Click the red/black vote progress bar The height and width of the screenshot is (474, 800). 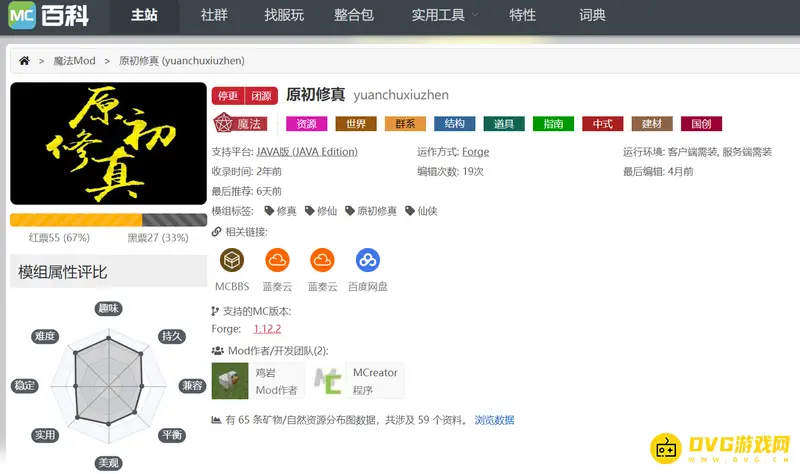(x=108, y=220)
